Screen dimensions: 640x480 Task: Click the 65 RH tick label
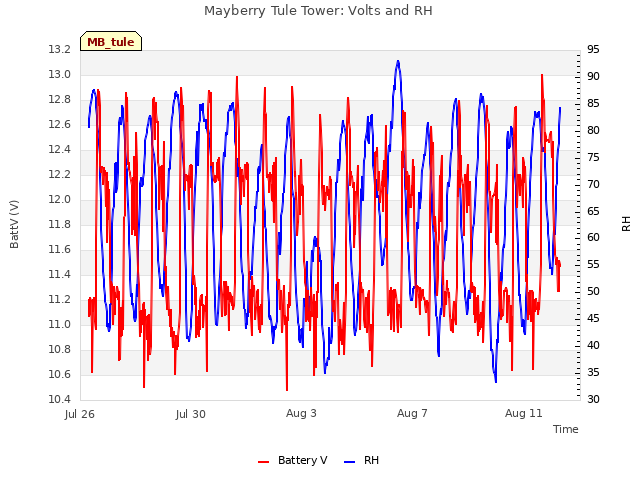[x=593, y=211]
